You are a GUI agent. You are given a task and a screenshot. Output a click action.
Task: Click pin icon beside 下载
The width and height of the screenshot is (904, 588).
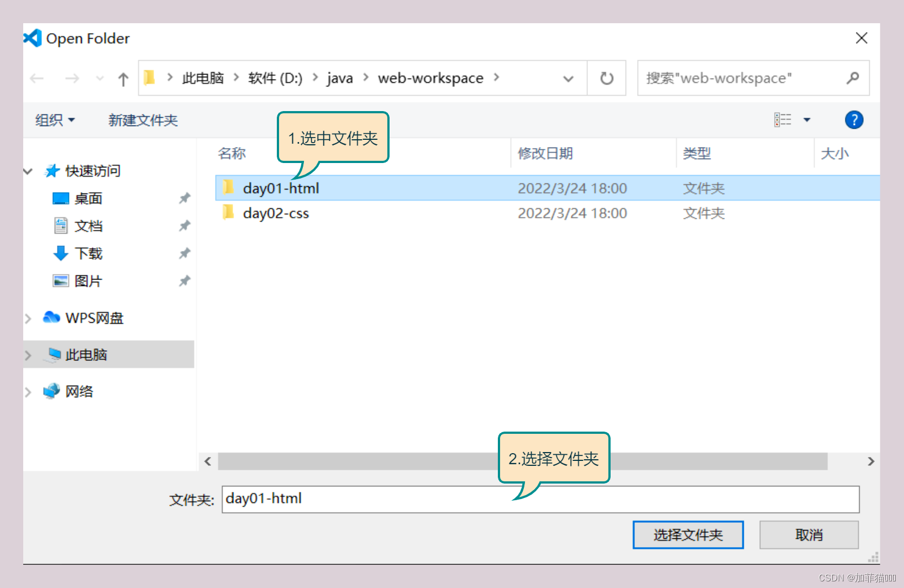(185, 254)
